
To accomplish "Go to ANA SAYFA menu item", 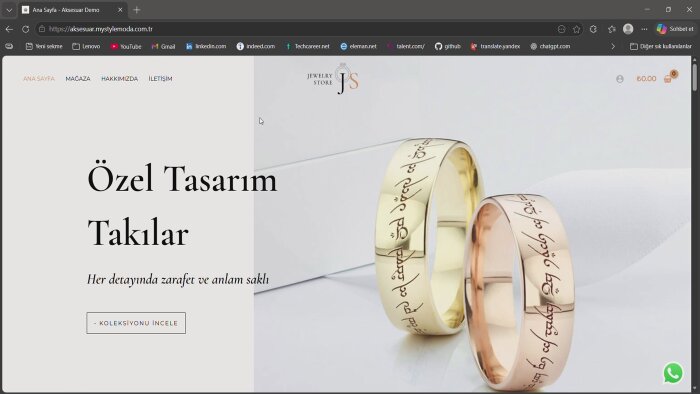I will point(39,79).
